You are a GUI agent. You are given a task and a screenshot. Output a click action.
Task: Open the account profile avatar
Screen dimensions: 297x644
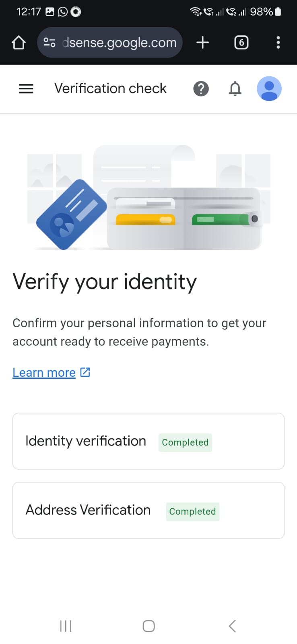tap(269, 89)
